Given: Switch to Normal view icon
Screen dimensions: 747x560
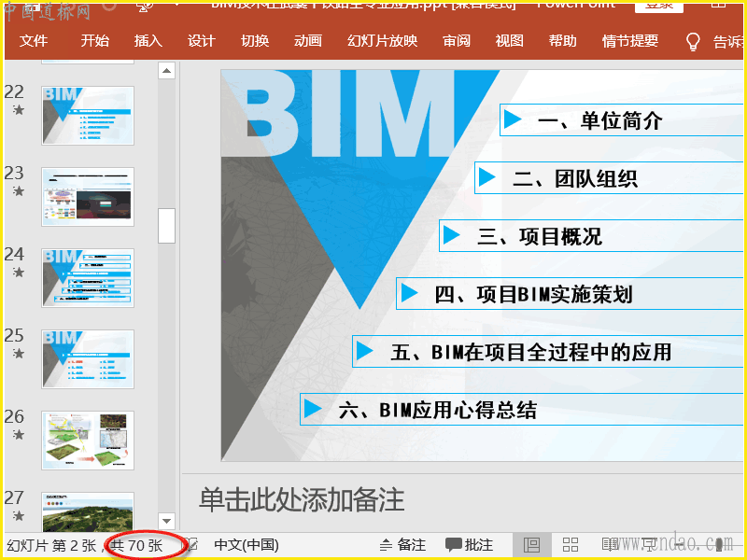Looking at the screenshot, I should (x=531, y=545).
